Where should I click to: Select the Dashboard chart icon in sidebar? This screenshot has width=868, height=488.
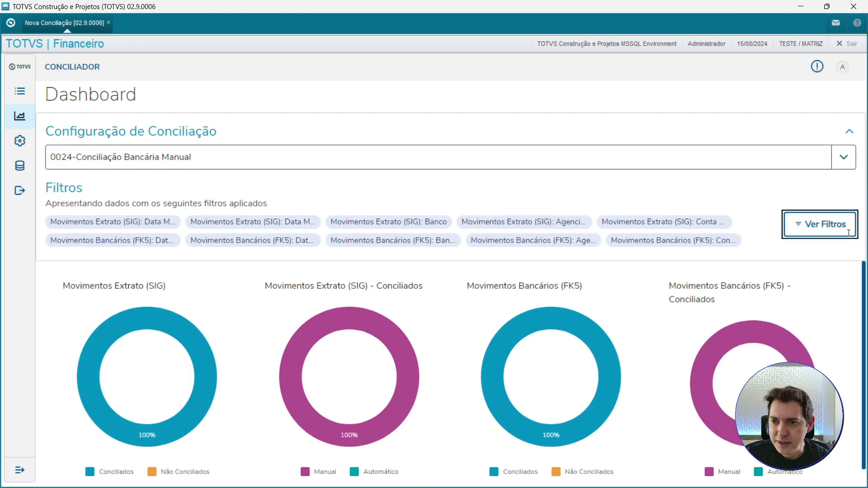coord(19,116)
